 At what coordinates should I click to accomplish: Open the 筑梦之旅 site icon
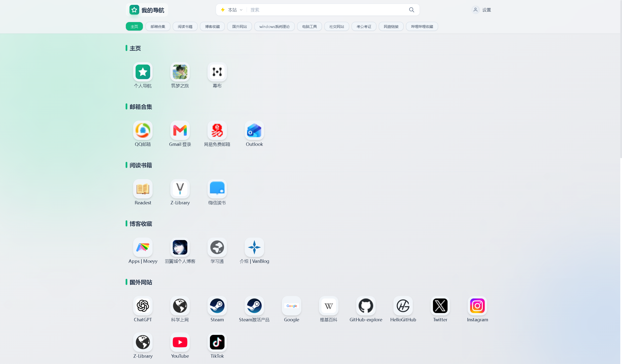pyautogui.click(x=180, y=72)
